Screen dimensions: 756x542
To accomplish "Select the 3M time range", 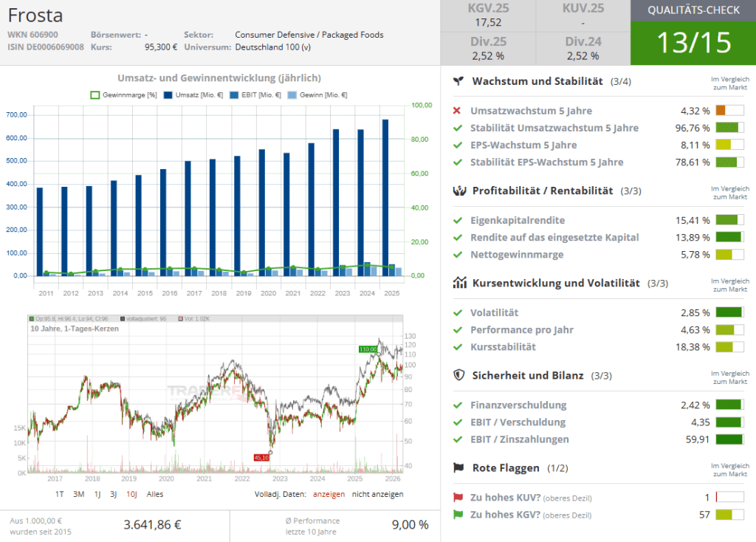I will [78, 494].
